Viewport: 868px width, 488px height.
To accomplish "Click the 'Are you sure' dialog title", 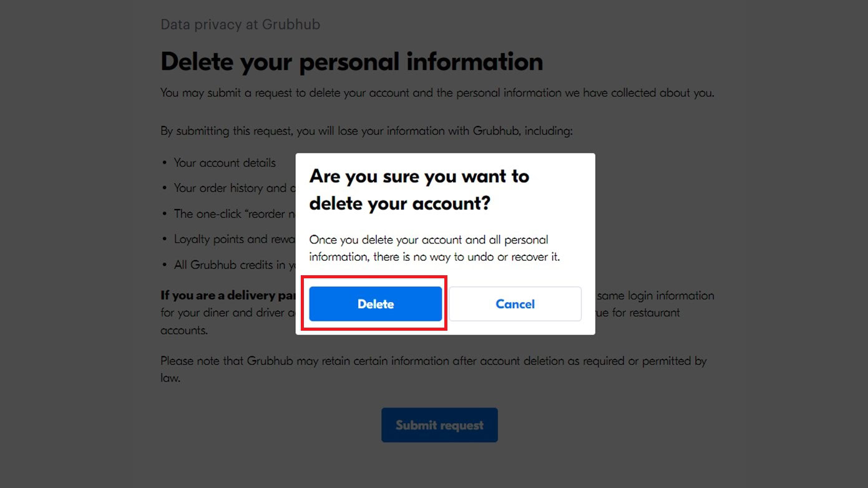I will click(419, 190).
